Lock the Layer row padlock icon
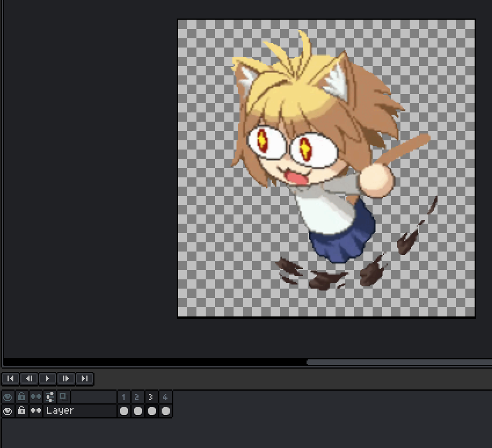Image resolution: width=492 pixels, height=448 pixels. [21, 411]
